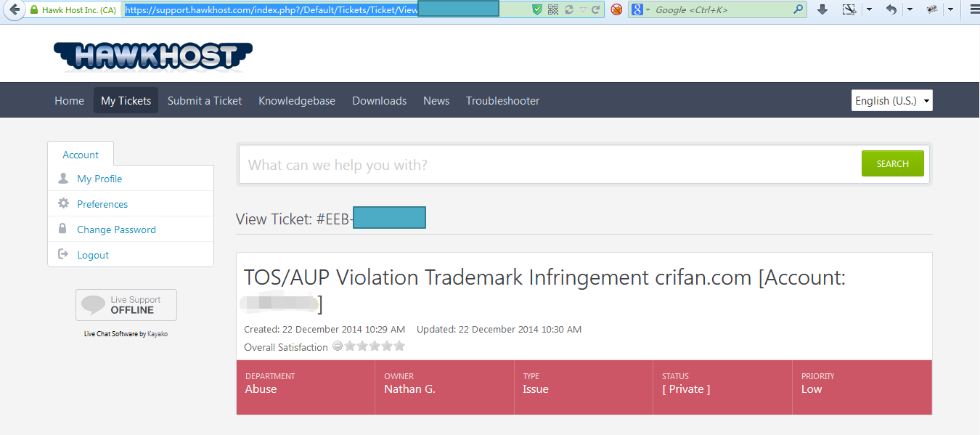Click the red blocker icon beside search box
The width and height of the screenshot is (980, 435).
click(x=616, y=10)
